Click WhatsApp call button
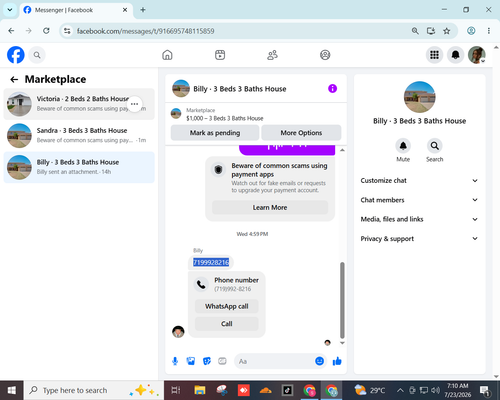 pos(227,306)
